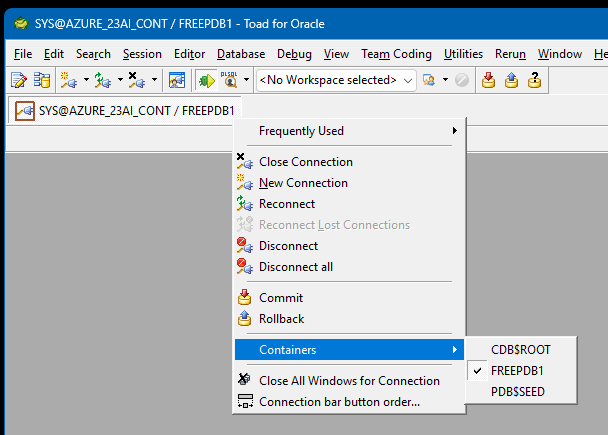Expand the Close Connection toolbar dropdown arrow
Screen dimensions: 608x435
(x=154, y=80)
